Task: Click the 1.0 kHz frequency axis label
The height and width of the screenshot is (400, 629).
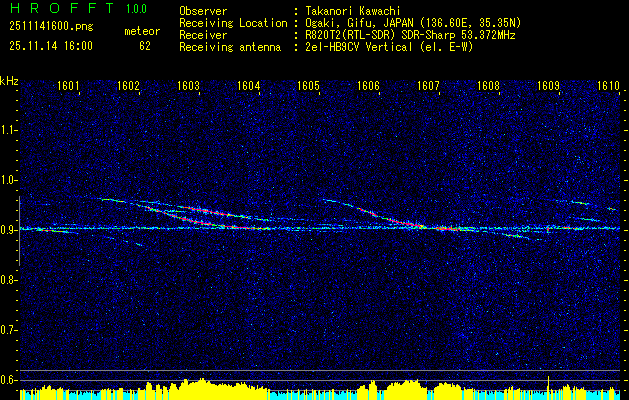Action: click(x=9, y=180)
